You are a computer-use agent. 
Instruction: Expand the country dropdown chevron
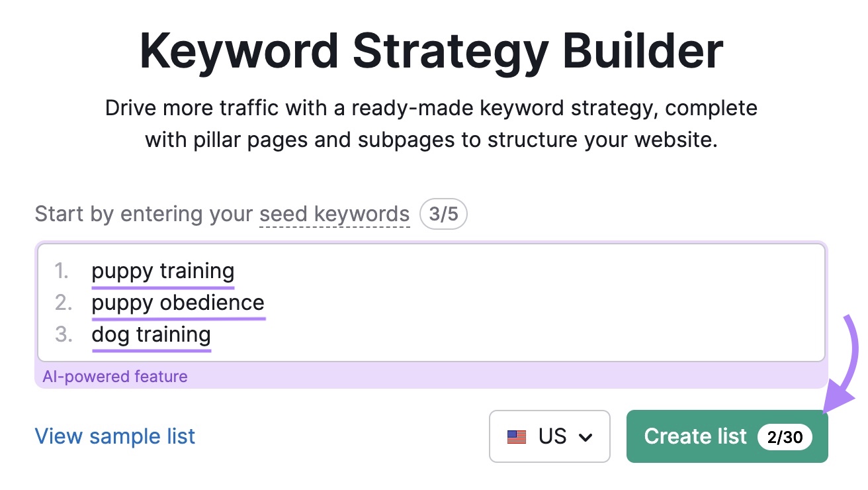pos(585,437)
